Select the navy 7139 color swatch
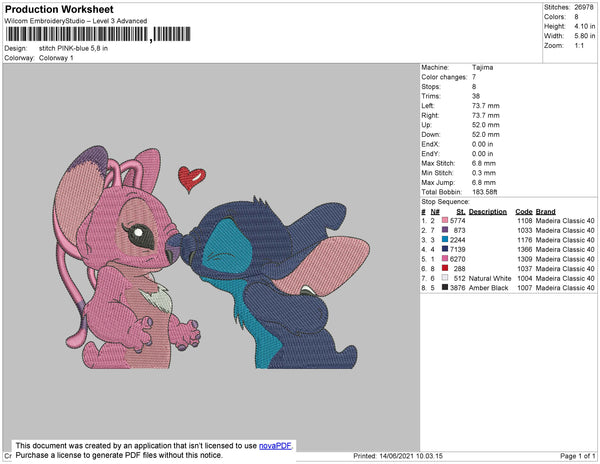The height and width of the screenshot is (464, 600). point(445,249)
